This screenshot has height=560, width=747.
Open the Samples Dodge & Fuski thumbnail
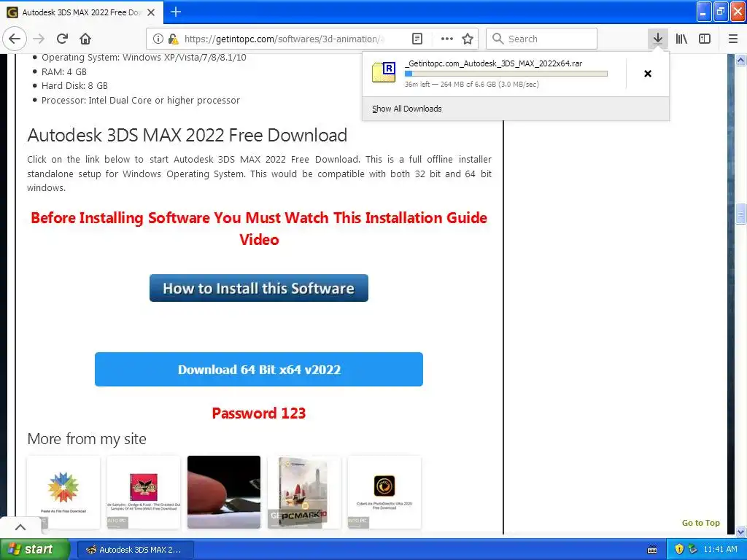point(144,492)
